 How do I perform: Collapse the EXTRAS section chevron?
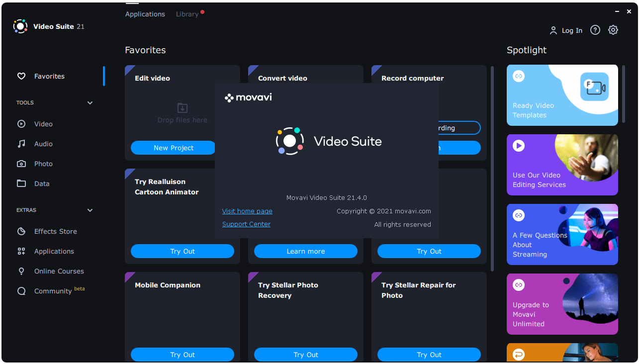[90, 210]
